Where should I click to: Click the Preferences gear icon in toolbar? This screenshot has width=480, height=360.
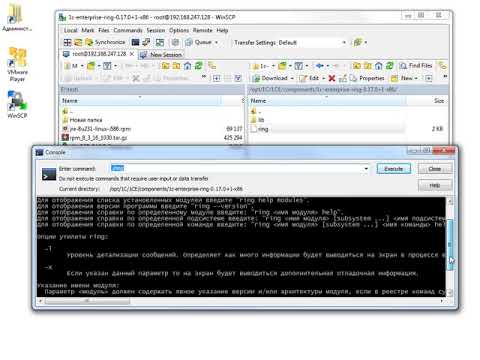[x=175, y=42]
